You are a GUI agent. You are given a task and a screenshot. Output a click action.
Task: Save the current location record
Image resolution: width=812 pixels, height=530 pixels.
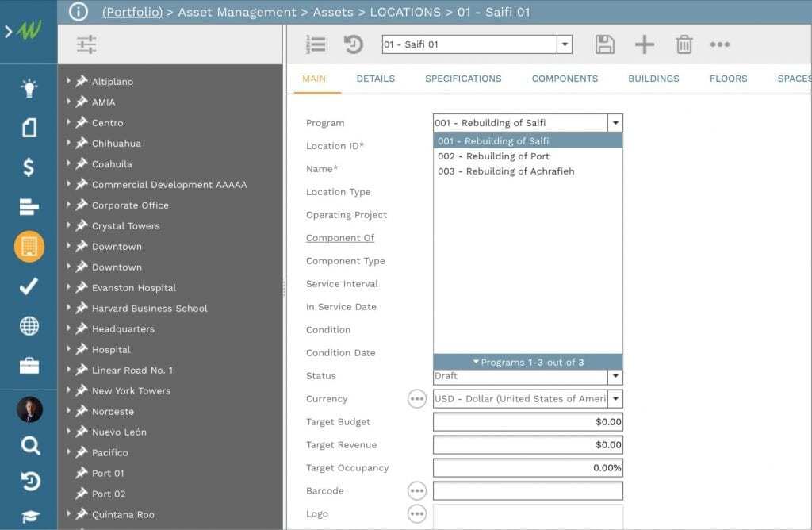[605, 44]
